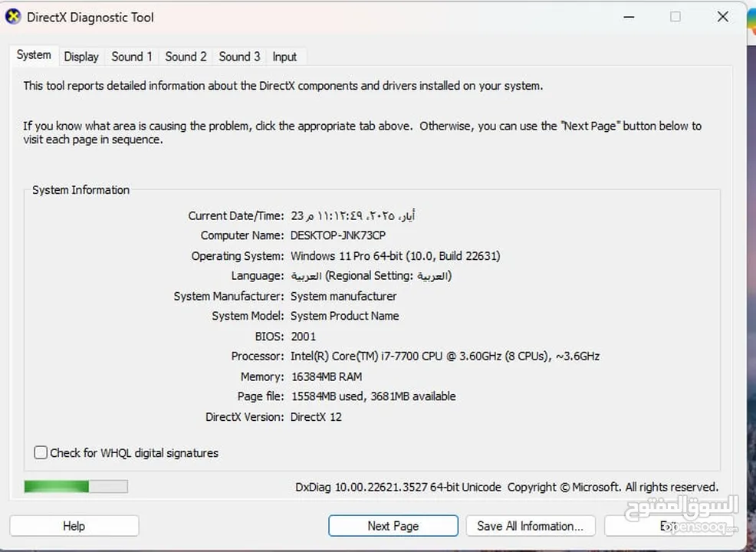Click the System manufacturer value
Image resolution: width=756 pixels, height=552 pixels.
coord(343,296)
